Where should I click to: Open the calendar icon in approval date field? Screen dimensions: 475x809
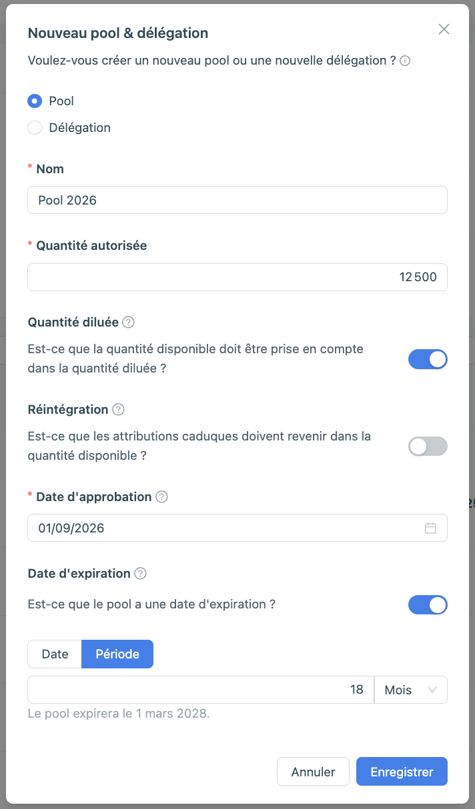coord(430,528)
